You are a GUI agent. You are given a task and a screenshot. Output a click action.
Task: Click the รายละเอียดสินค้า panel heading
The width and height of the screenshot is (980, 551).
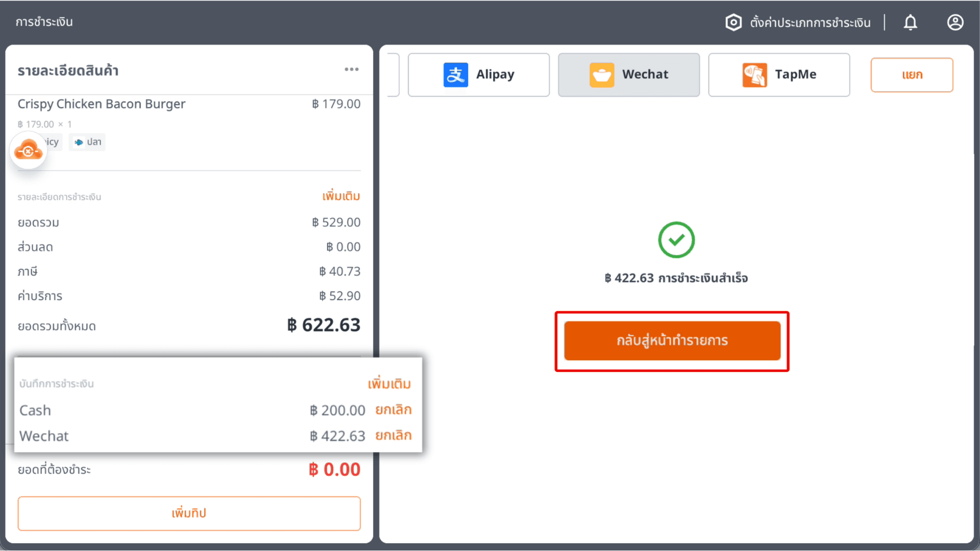pyautogui.click(x=68, y=71)
